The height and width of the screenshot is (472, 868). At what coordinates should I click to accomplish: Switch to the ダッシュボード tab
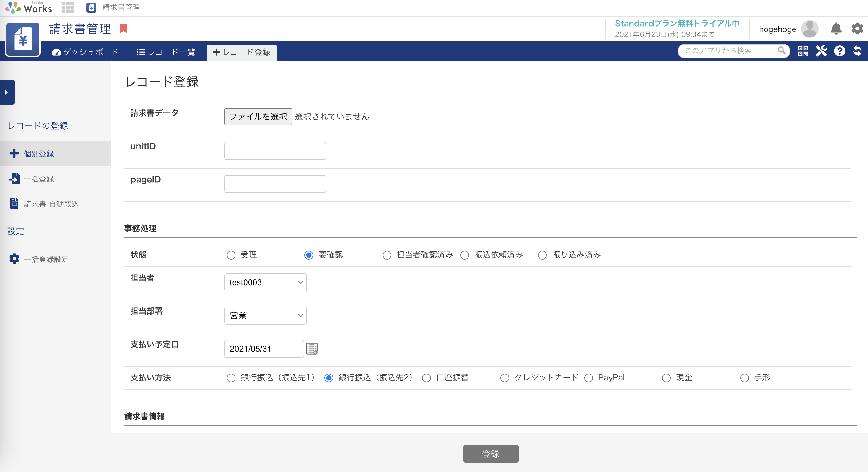tap(85, 52)
